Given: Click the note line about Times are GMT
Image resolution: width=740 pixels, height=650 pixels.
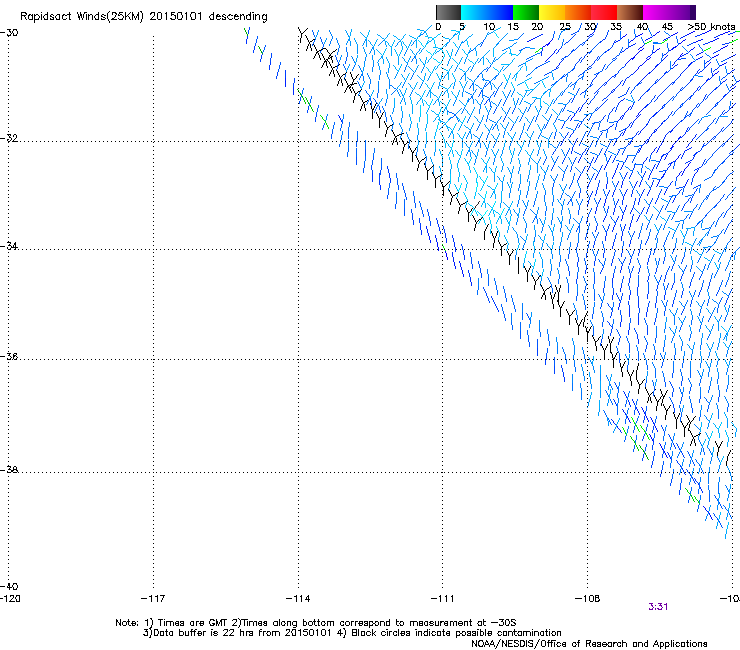Looking at the screenshot, I should click(x=315, y=623).
